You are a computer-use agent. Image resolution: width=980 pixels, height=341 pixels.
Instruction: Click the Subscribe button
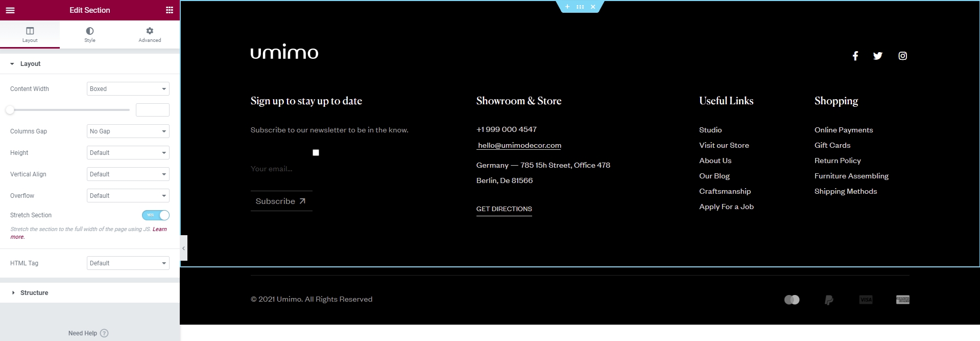(x=281, y=201)
